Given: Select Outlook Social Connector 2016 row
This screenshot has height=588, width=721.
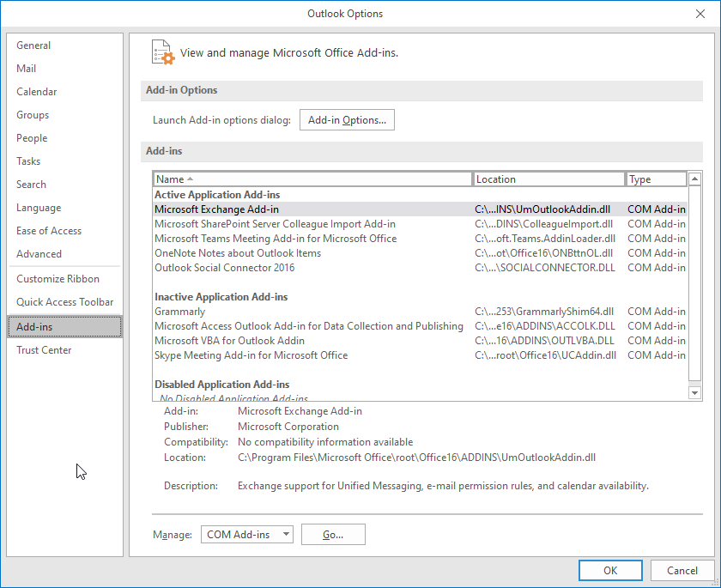Looking at the screenshot, I should coord(421,268).
